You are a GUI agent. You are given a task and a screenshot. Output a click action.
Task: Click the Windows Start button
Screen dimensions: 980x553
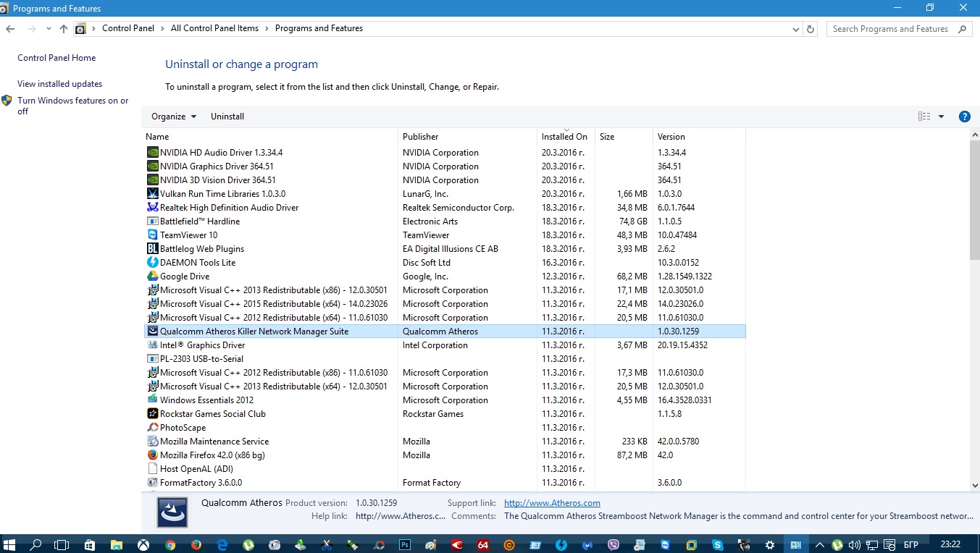coord(10,544)
